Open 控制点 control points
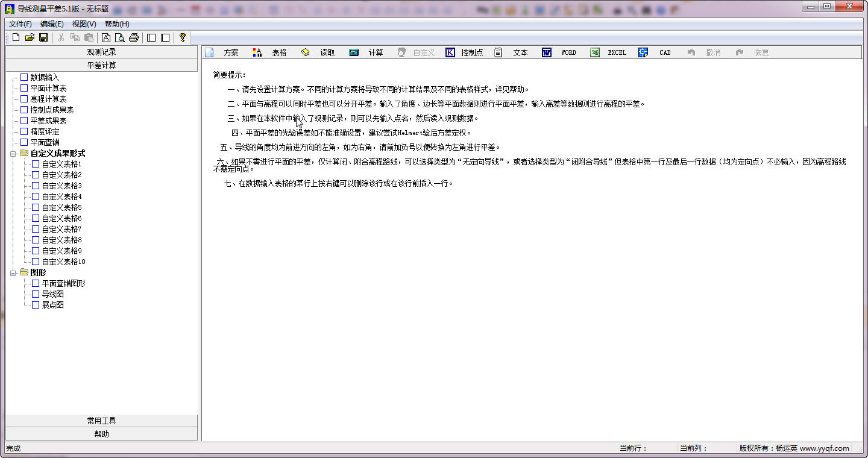 tap(464, 52)
